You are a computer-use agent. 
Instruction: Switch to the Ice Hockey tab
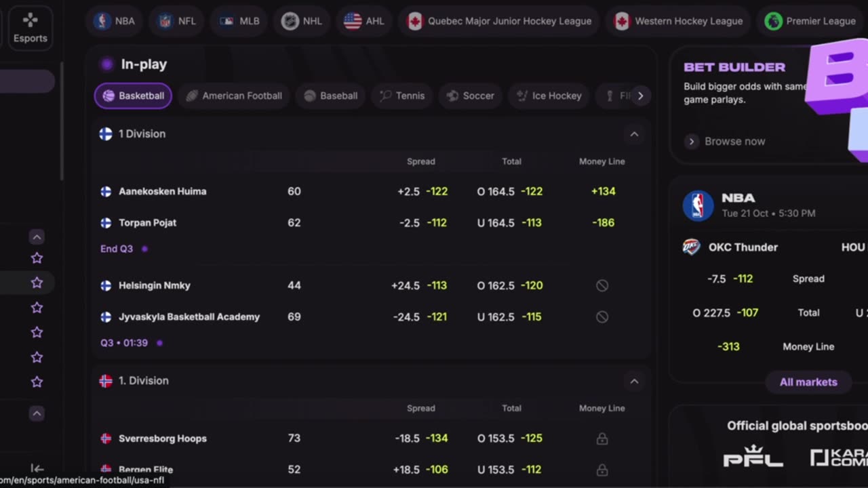point(549,96)
